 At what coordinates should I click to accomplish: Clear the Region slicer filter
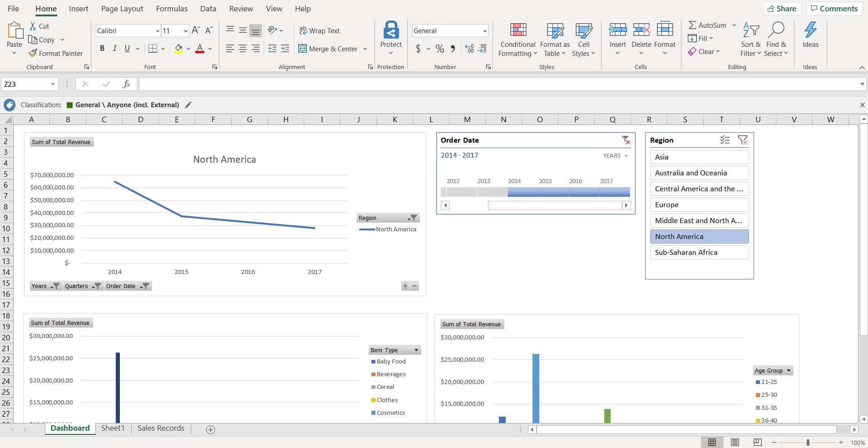[x=743, y=140]
